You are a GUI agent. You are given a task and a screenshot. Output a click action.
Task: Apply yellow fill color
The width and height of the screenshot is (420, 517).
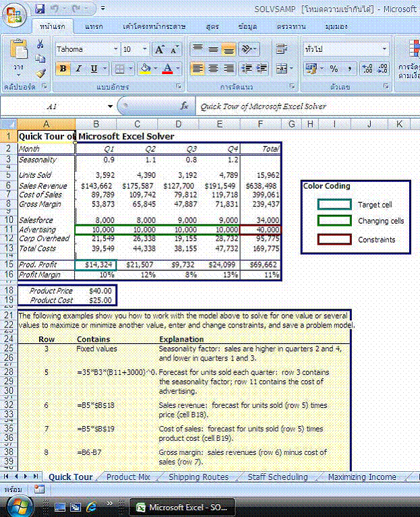[x=146, y=69]
